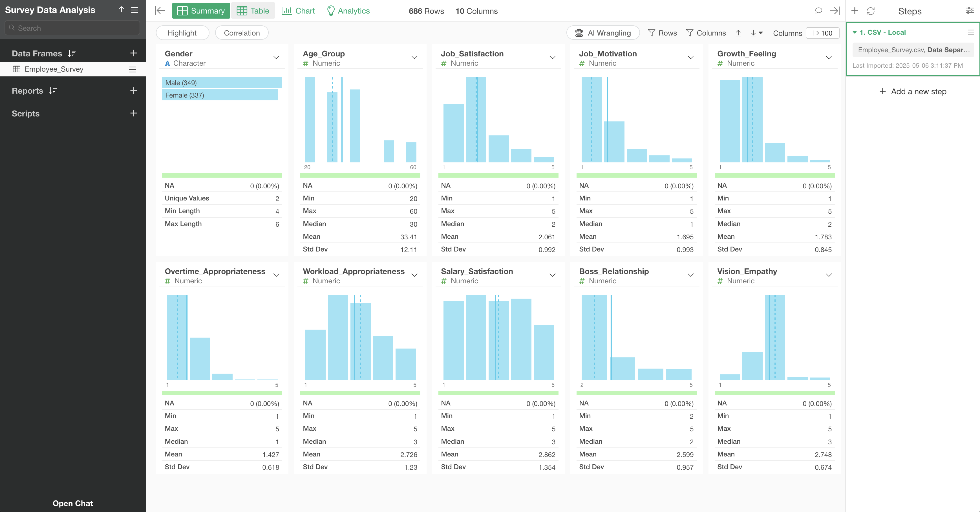Add a new data frame plus icon

coord(134,53)
